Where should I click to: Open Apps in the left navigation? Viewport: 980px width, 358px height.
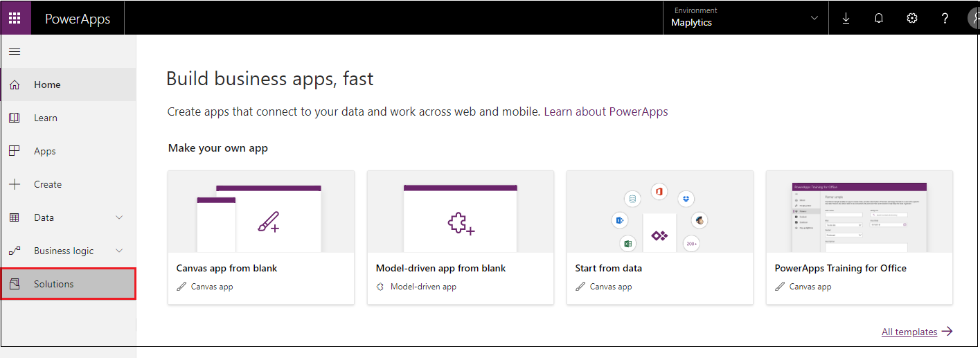pyautogui.click(x=69, y=151)
